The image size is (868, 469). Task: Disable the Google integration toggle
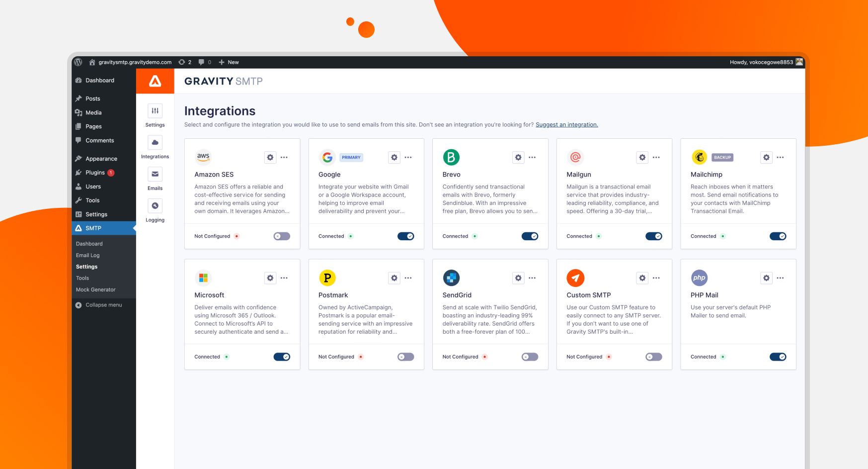(406, 236)
